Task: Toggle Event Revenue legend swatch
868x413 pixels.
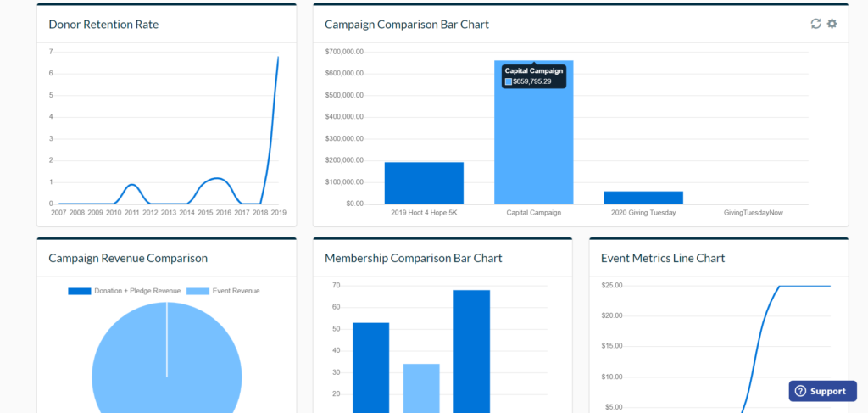Action: (x=198, y=291)
